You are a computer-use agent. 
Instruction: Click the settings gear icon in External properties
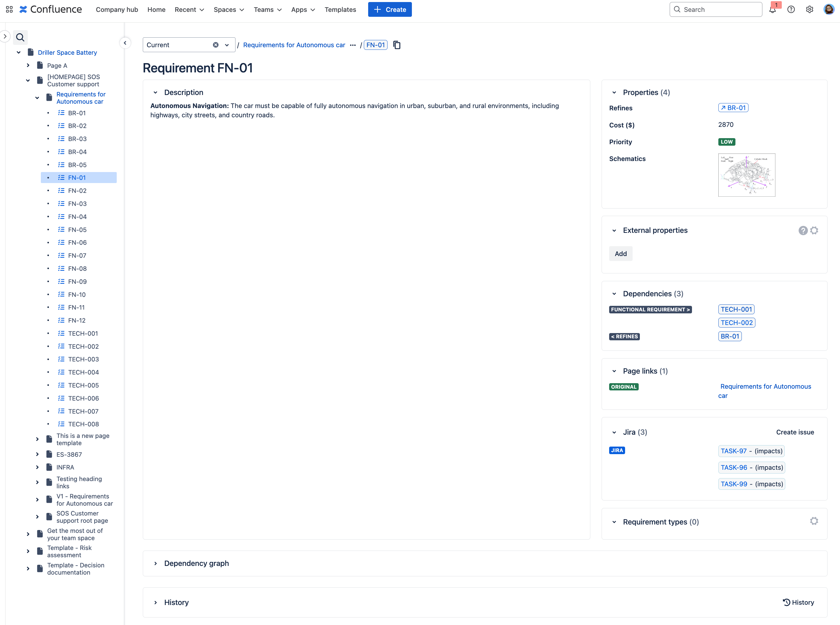(x=815, y=231)
